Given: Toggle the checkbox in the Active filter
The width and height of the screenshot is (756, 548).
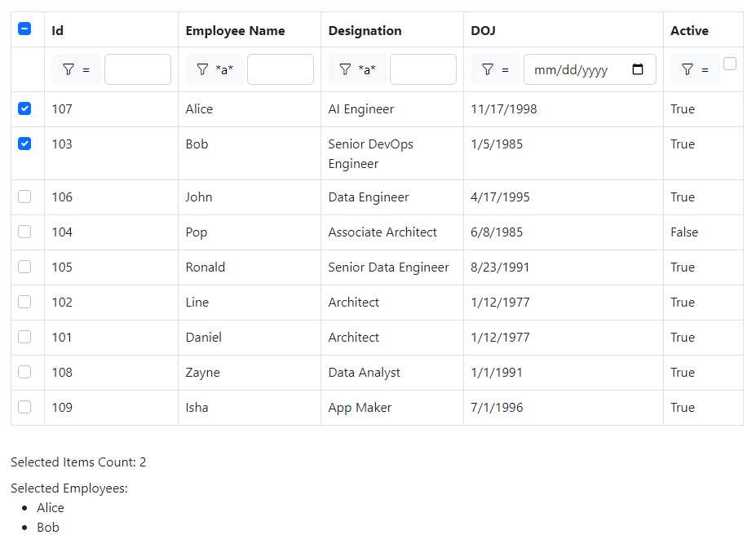Looking at the screenshot, I should point(729,63).
